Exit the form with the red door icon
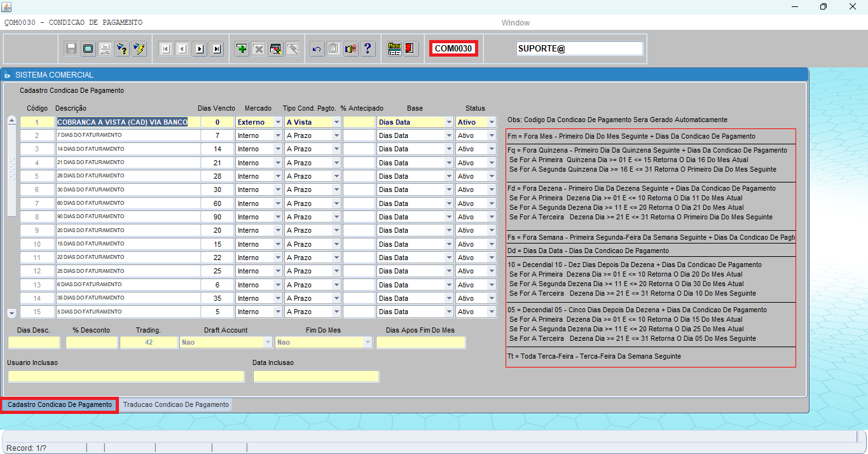The width and height of the screenshot is (868, 454). [410, 48]
